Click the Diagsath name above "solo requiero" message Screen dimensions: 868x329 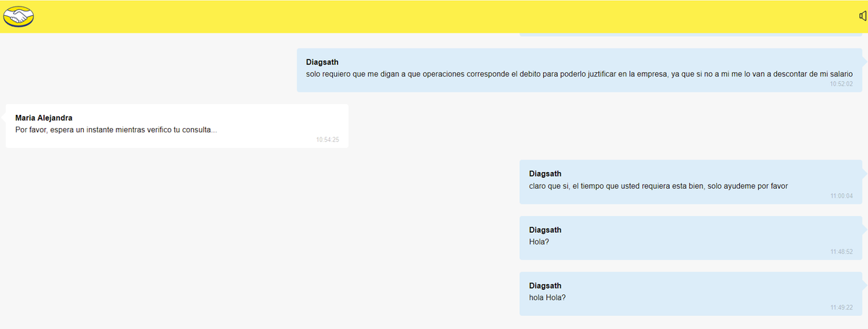pos(322,62)
